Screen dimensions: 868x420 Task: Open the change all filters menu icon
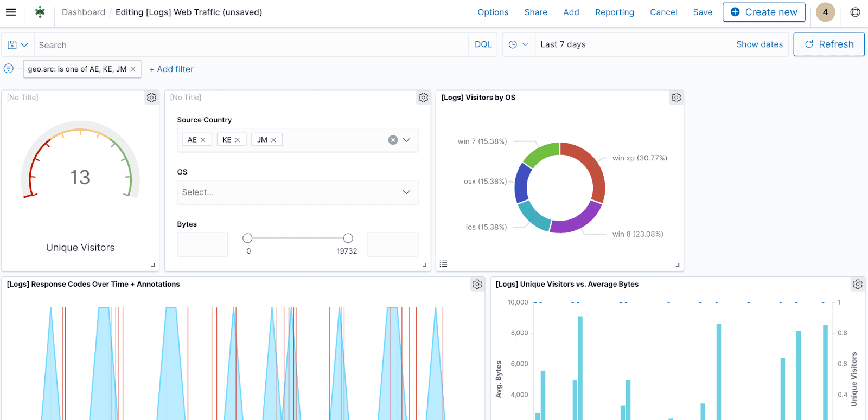point(9,69)
